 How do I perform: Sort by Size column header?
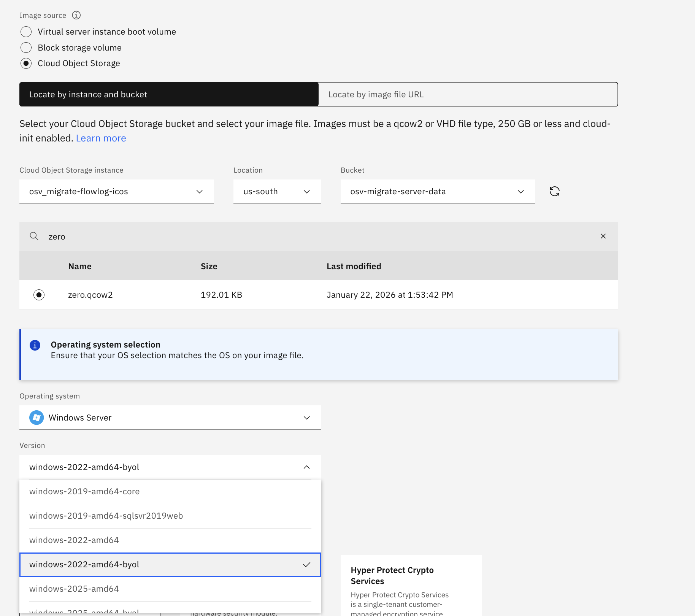209,266
